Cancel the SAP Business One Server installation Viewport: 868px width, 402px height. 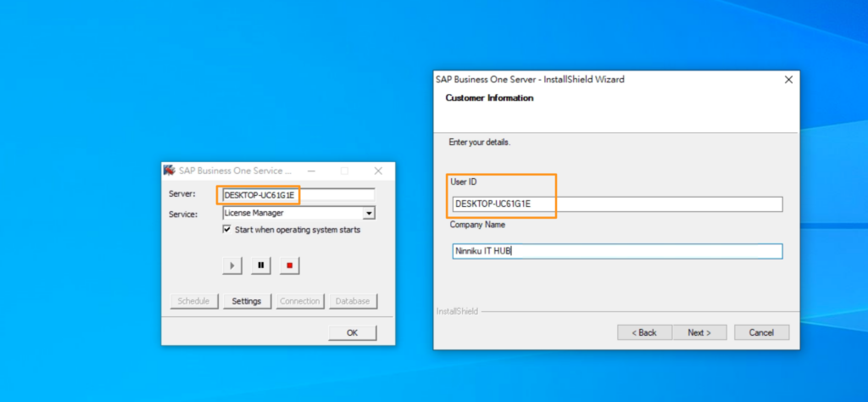coord(761,332)
